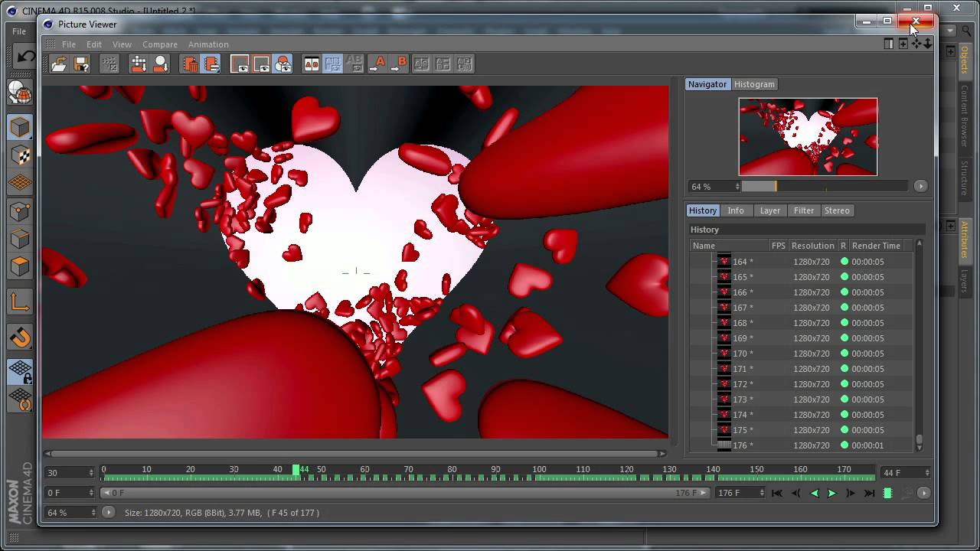Click the 176 F end frame stepper

pyautogui.click(x=761, y=493)
